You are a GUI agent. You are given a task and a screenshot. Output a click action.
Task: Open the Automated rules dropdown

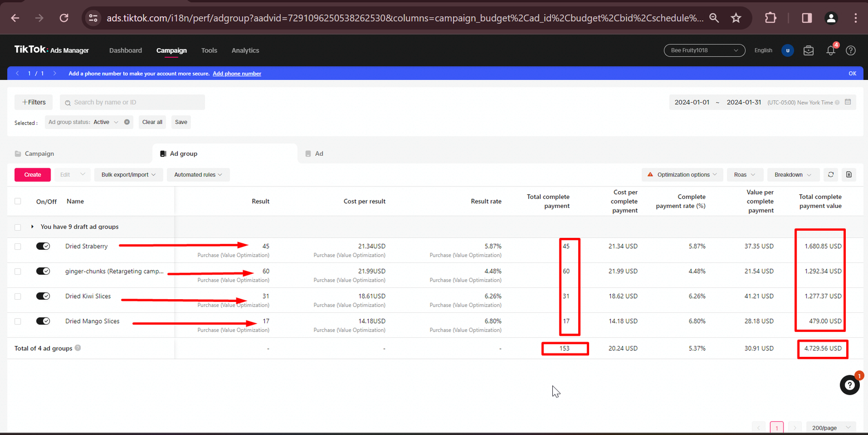[198, 174]
